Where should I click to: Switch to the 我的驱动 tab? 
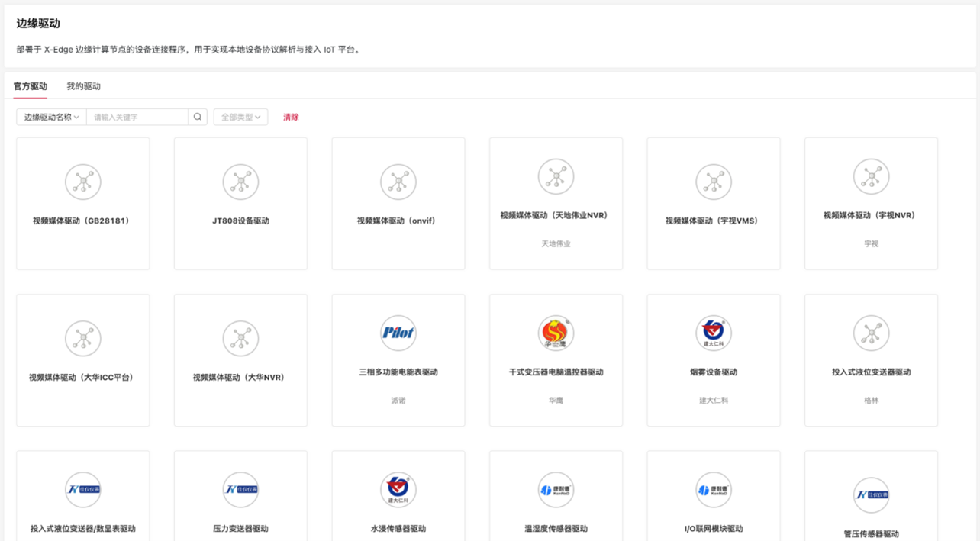[x=83, y=86]
